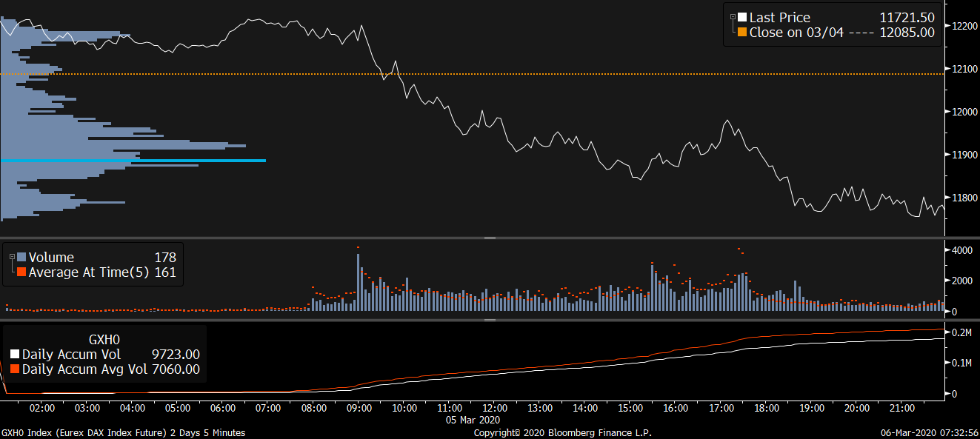Click the 06:00 time axis label
The width and height of the screenshot is (980, 439).
(223, 408)
